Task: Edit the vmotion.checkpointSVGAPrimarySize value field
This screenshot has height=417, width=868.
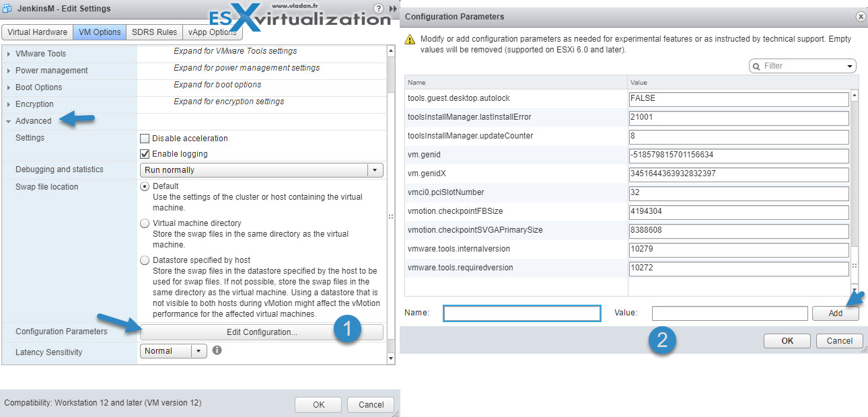Action: [738, 230]
